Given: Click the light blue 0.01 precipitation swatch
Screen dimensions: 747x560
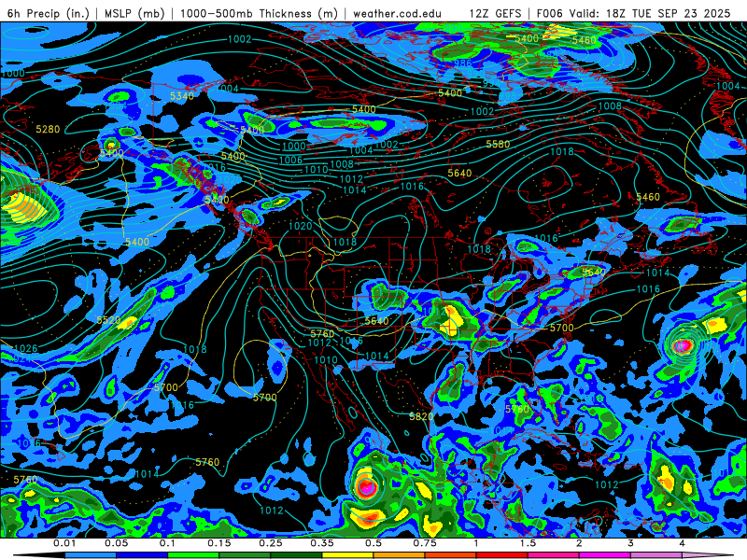Looking at the screenshot, I should tap(91, 555).
